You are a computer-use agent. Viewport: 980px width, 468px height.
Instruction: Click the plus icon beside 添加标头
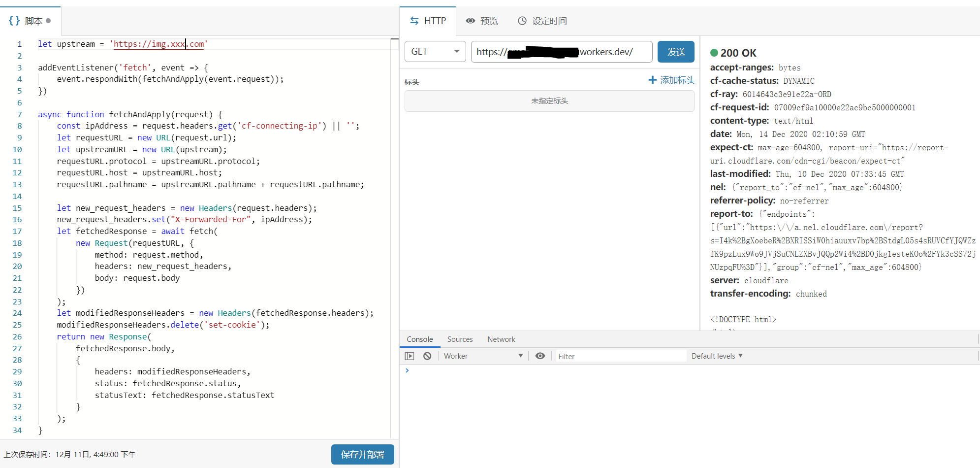coord(652,80)
